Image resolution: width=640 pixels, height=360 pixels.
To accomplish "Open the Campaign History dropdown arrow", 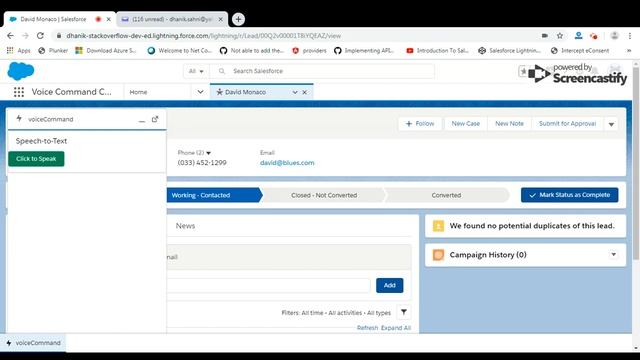I will pos(613,255).
